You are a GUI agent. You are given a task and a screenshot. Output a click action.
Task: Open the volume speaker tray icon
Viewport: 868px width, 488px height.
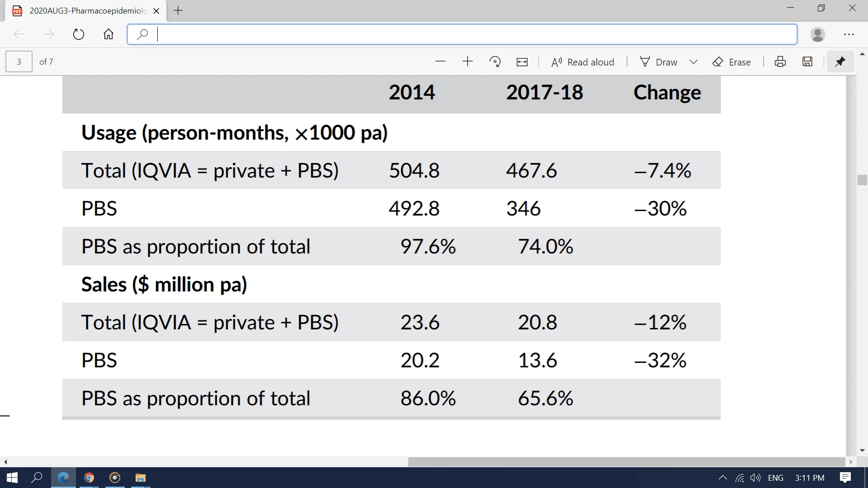755,478
